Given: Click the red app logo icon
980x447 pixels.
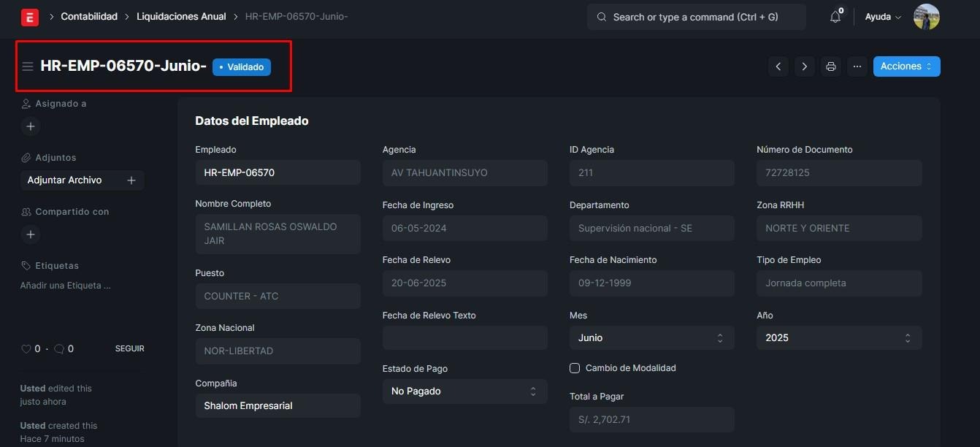Looking at the screenshot, I should click(29, 17).
